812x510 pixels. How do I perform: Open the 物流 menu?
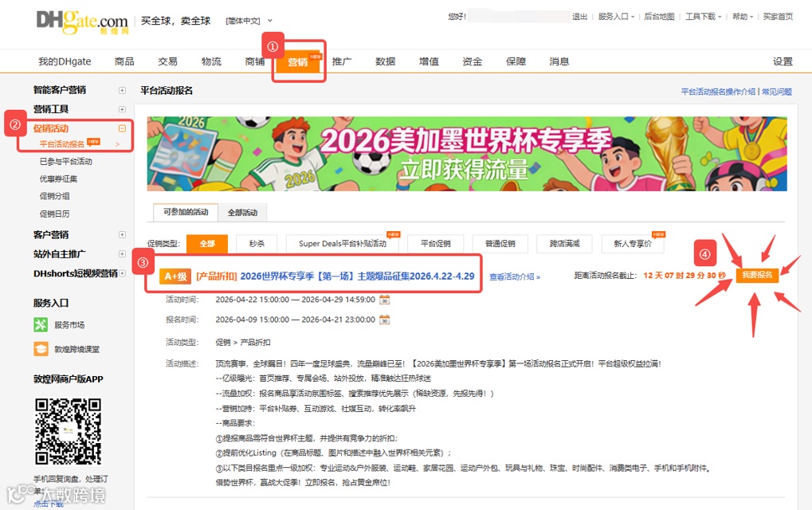click(211, 61)
